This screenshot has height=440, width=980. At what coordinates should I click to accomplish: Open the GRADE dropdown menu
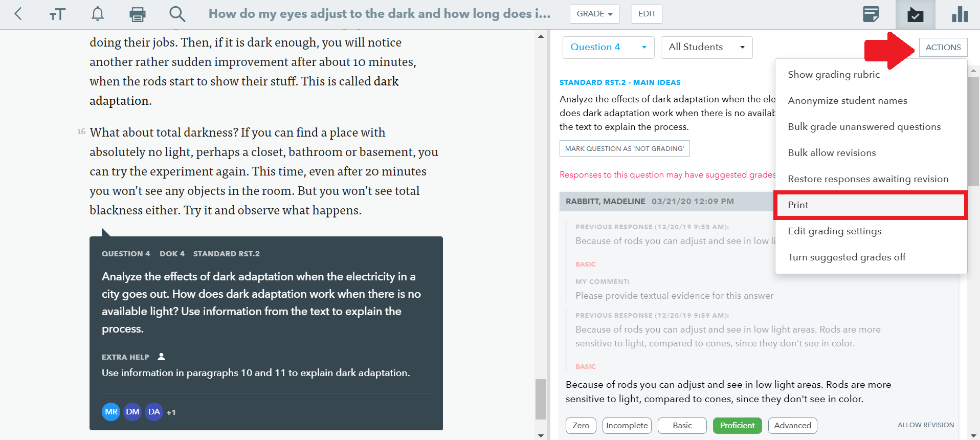[594, 14]
